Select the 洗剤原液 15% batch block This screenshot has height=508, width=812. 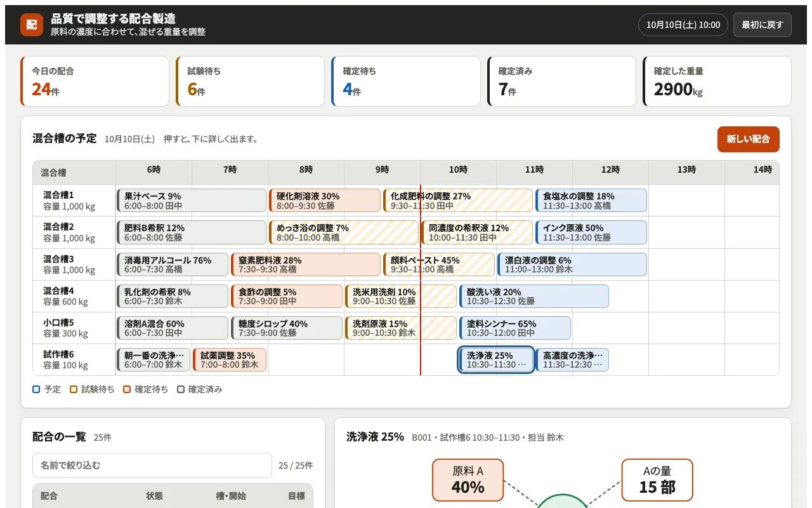[x=401, y=328]
